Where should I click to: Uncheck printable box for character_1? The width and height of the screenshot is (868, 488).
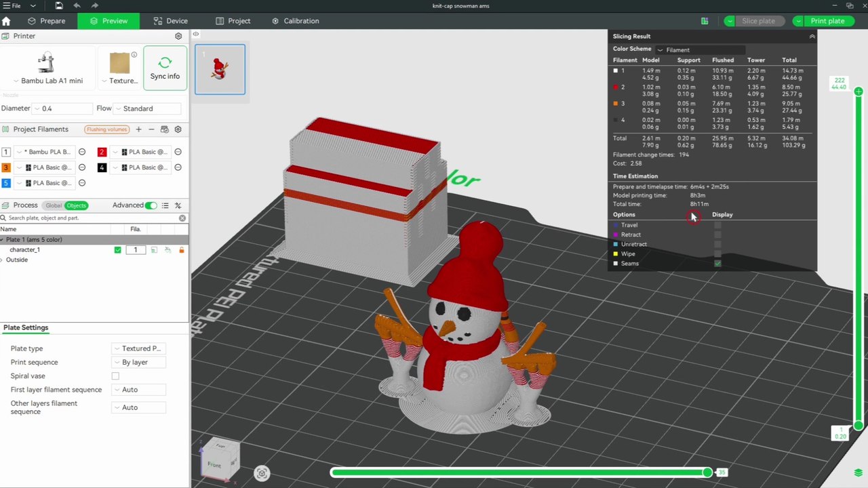click(118, 250)
